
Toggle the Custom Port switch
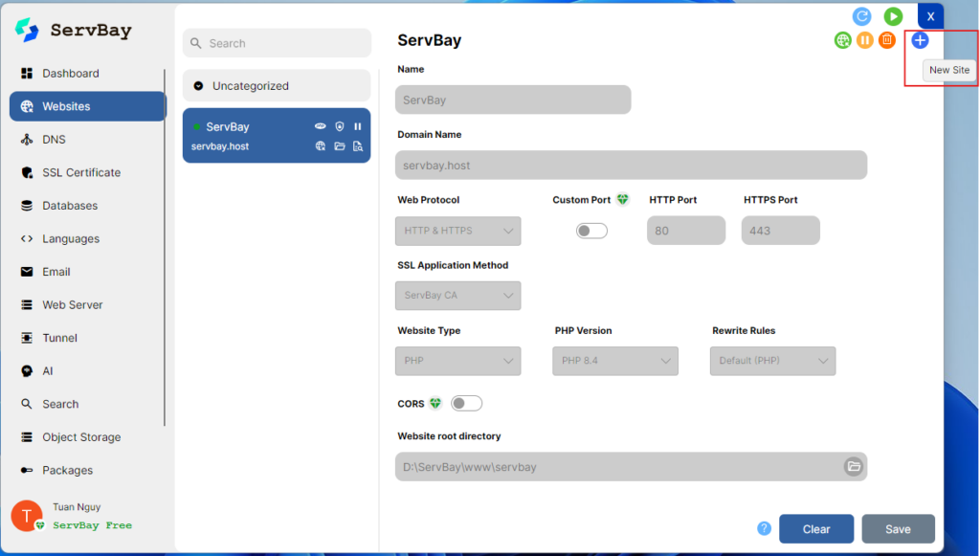[x=591, y=231]
